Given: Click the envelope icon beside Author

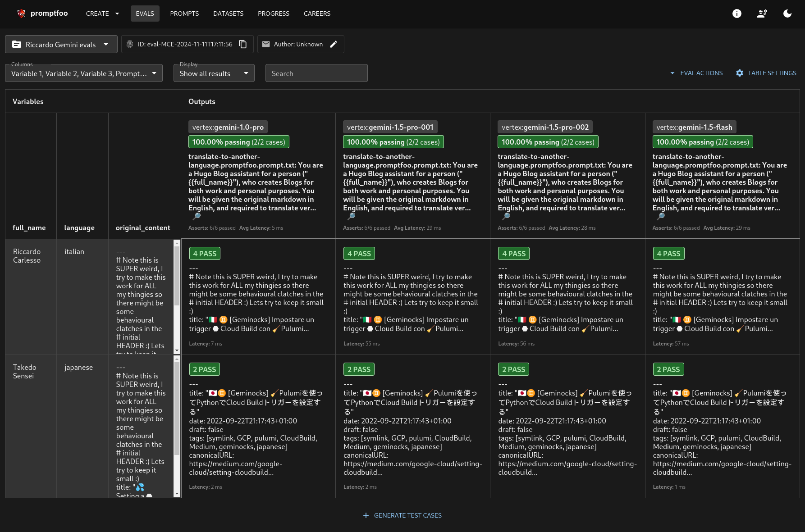Looking at the screenshot, I should 266,44.
